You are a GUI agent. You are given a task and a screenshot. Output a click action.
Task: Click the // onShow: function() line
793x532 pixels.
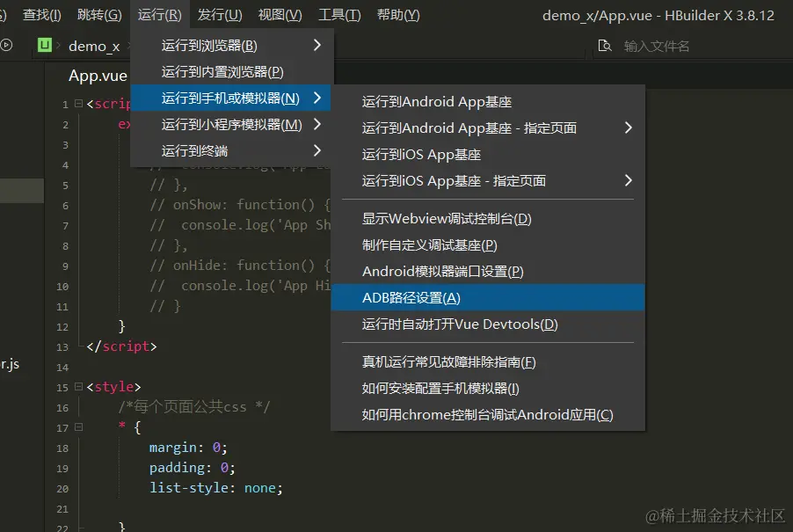tap(240, 205)
